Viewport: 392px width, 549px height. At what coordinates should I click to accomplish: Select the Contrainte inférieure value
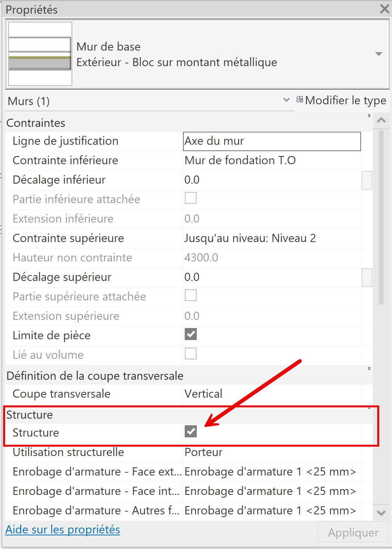[271, 161]
